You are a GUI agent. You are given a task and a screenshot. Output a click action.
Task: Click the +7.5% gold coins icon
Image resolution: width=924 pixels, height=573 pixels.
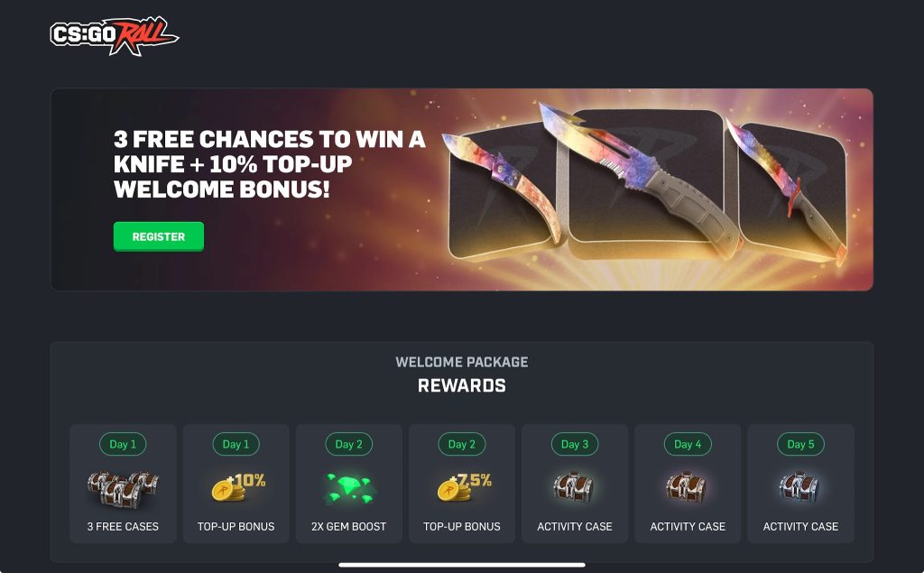tap(465, 487)
